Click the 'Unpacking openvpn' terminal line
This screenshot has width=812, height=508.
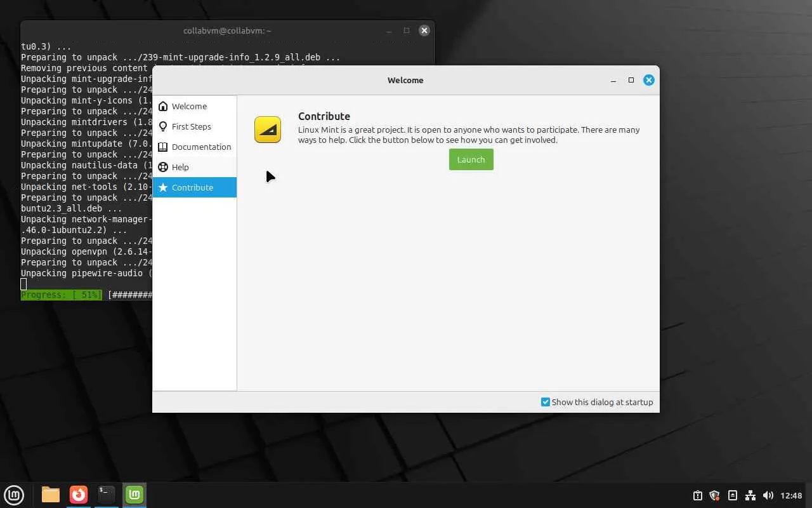point(86,251)
